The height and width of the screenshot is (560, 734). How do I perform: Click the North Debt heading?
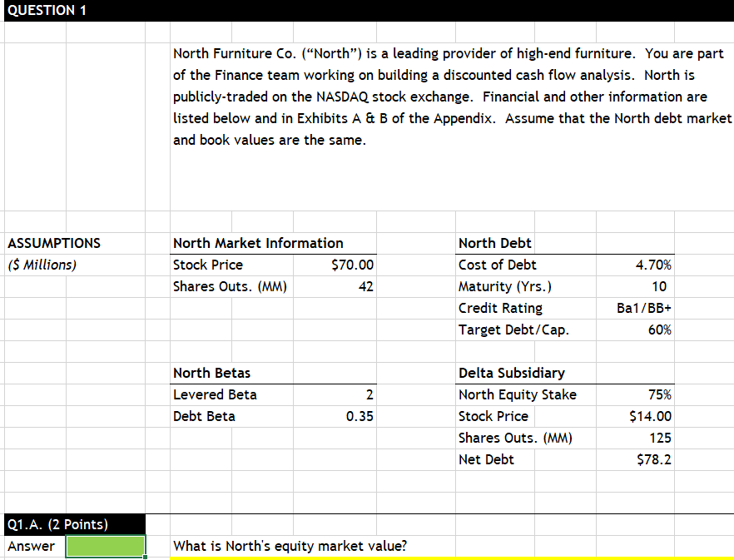pos(495,243)
